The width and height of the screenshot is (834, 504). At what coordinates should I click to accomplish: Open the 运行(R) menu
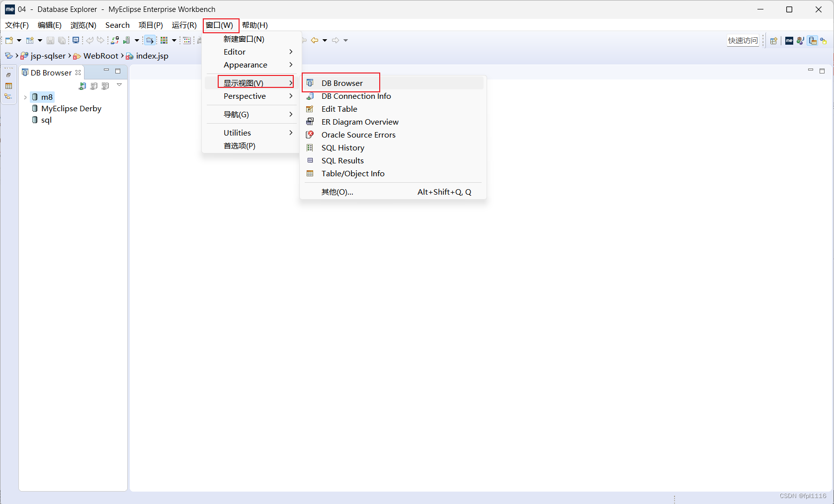coord(184,25)
